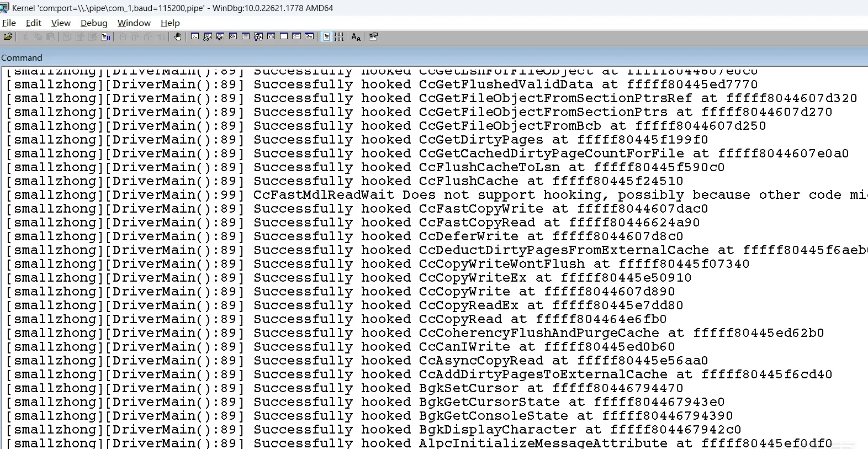
Task: Toggle breakpoint with the hand icon
Action: (177, 37)
